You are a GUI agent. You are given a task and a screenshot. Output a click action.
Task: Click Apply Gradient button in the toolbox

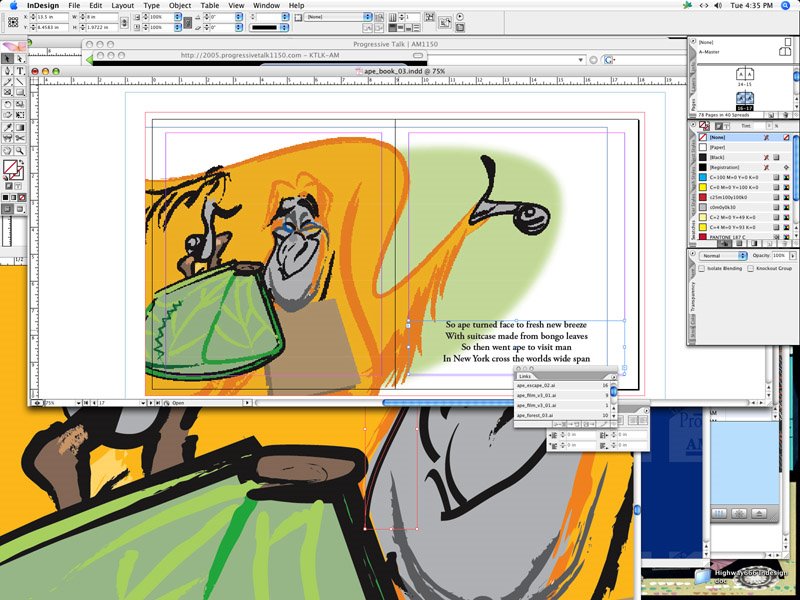click(x=14, y=197)
